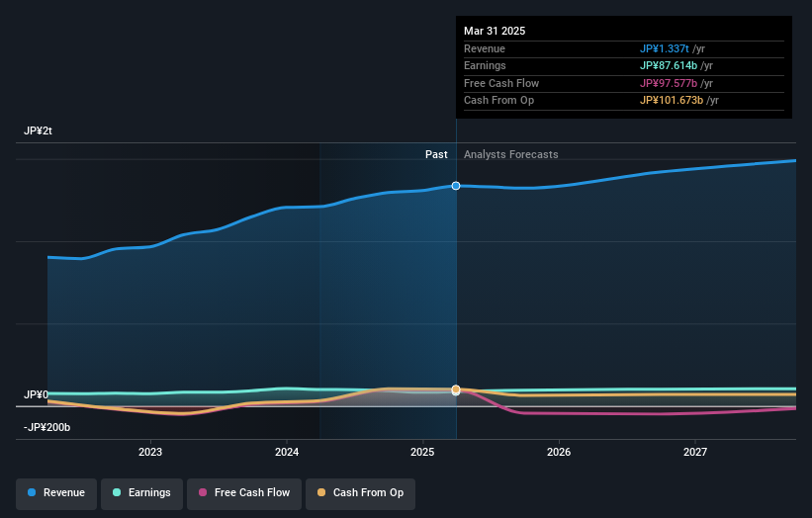
Task: Click the Earnings row label in tooltip
Action: [x=485, y=65]
